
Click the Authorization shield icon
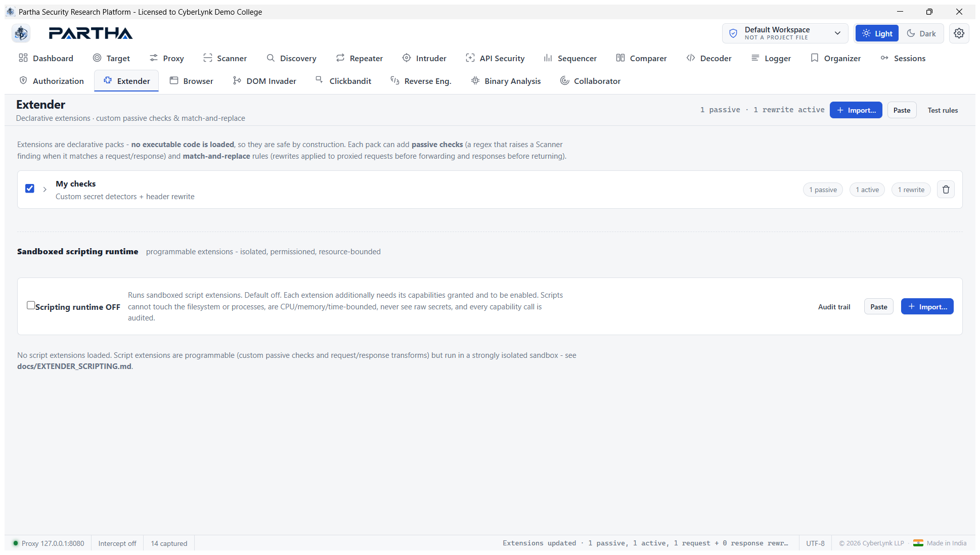click(23, 81)
